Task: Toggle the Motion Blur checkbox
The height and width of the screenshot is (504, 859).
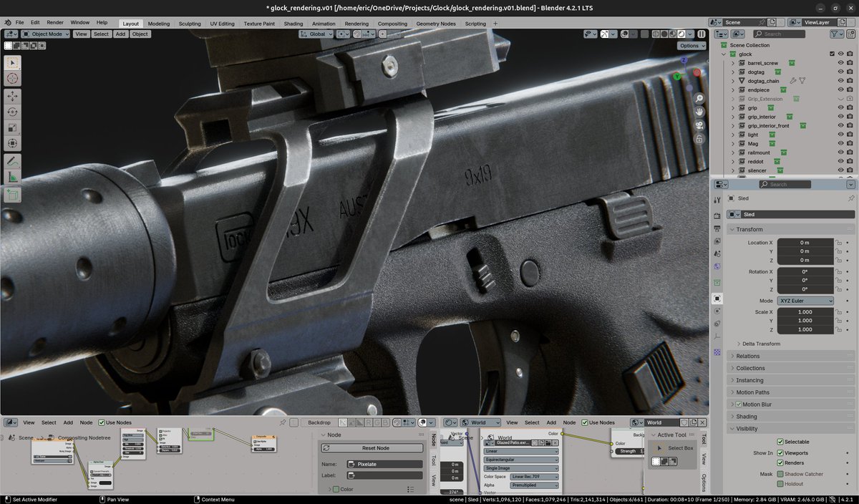Action: coord(739,404)
